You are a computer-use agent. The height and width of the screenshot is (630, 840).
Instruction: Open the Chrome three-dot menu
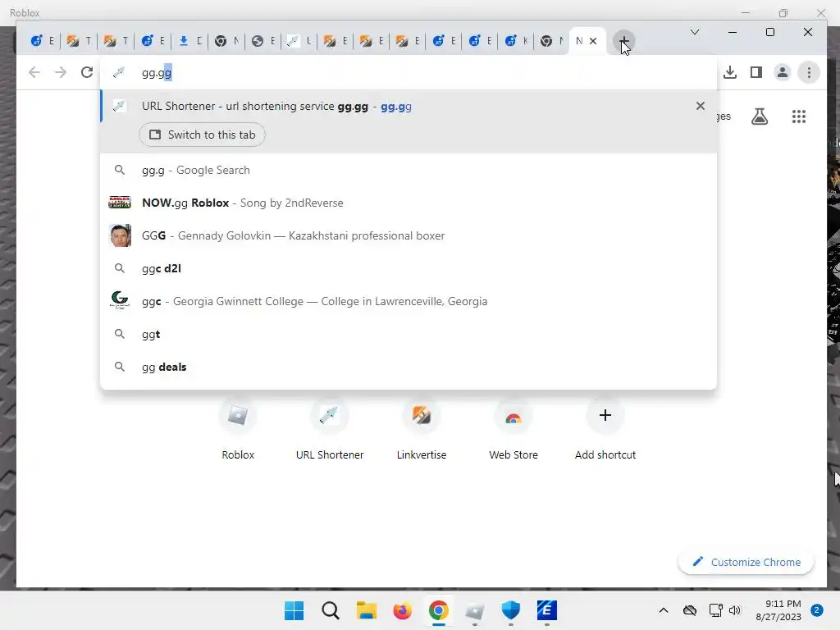tap(809, 72)
